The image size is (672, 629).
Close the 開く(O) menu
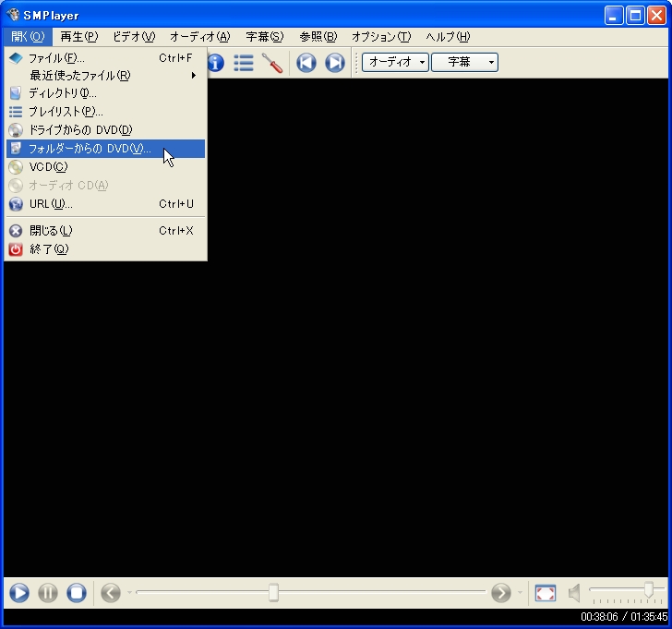click(x=28, y=37)
